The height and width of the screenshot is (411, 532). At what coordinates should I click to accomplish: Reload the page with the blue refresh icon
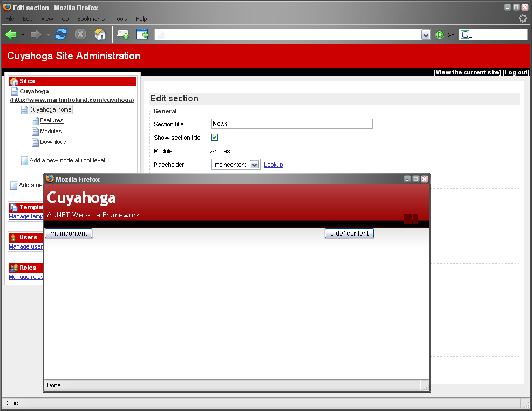pos(61,35)
